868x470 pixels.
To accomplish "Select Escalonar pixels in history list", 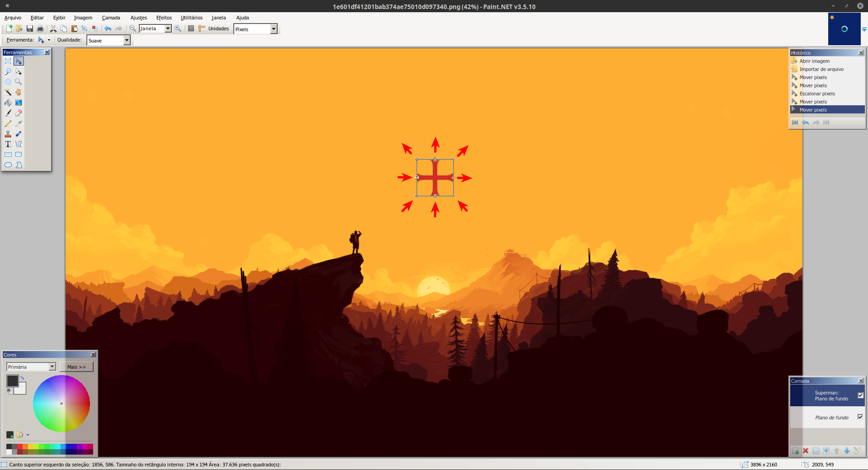I will (x=817, y=94).
